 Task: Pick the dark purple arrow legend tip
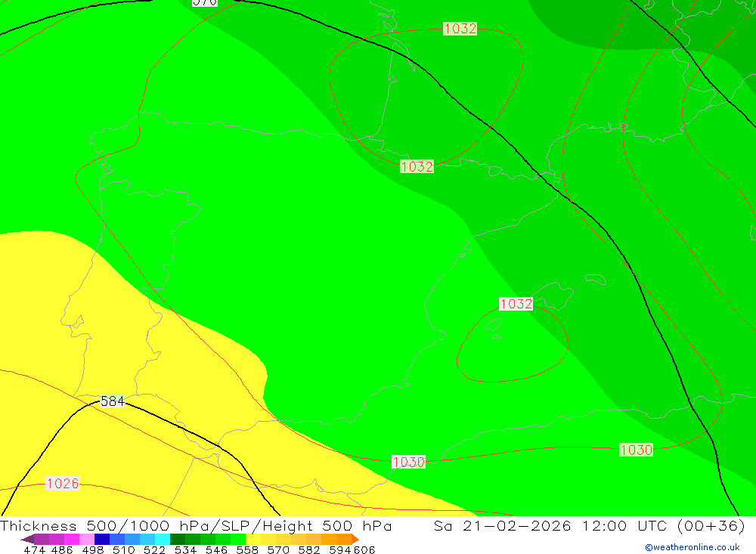pos(27,539)
